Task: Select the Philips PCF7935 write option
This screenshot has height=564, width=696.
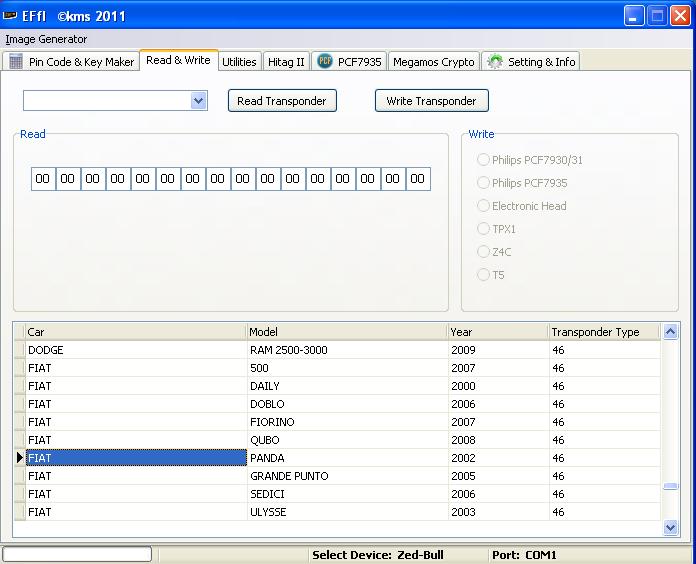Action: pyautogui.click(x=484, y=183)
